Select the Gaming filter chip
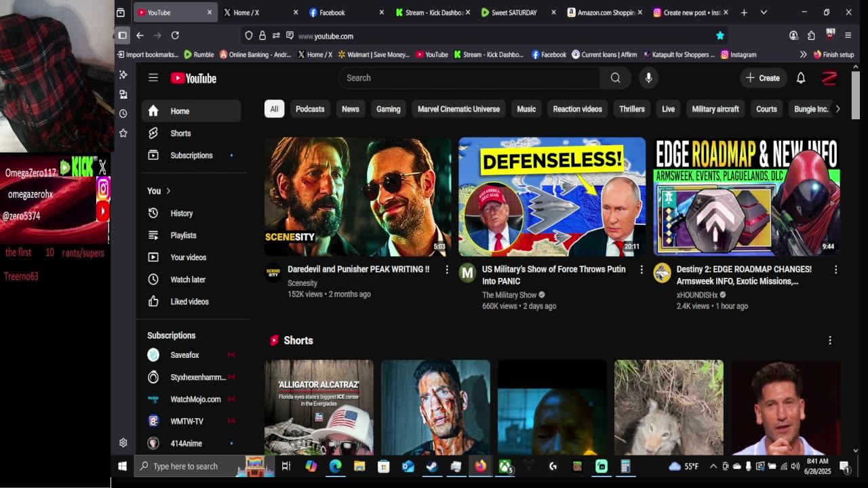Viewport: 868px width, 488px height. tap(389, 109)
